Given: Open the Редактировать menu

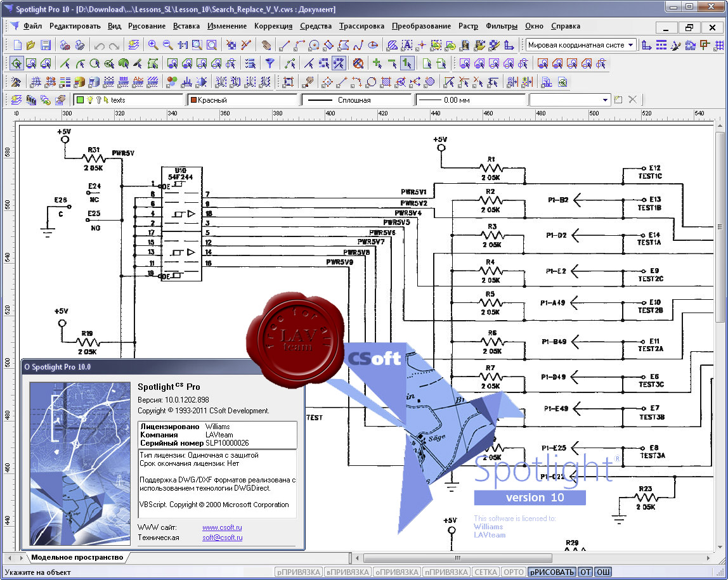Looking at the screenshot, I should (75, 26).
